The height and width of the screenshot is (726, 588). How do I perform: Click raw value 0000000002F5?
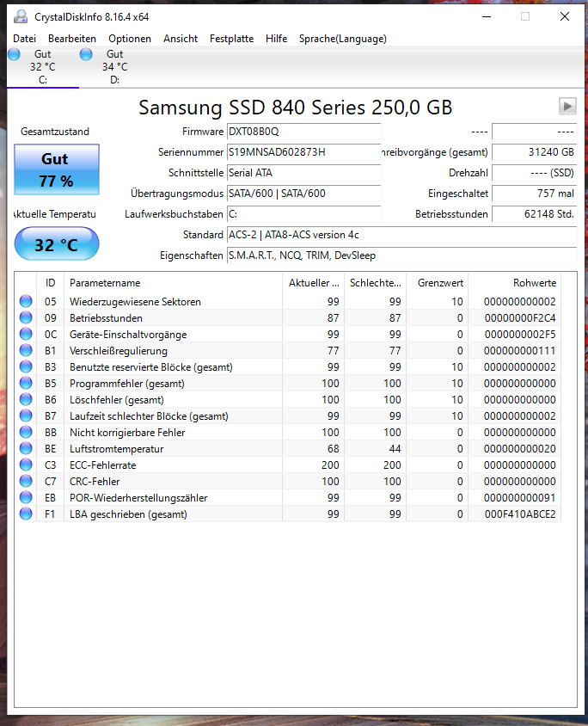520,335
